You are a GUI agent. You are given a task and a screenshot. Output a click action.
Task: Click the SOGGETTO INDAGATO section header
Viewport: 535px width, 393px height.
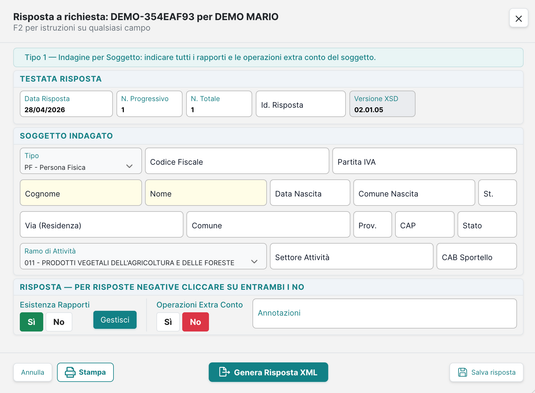click(x=66, y=136)
